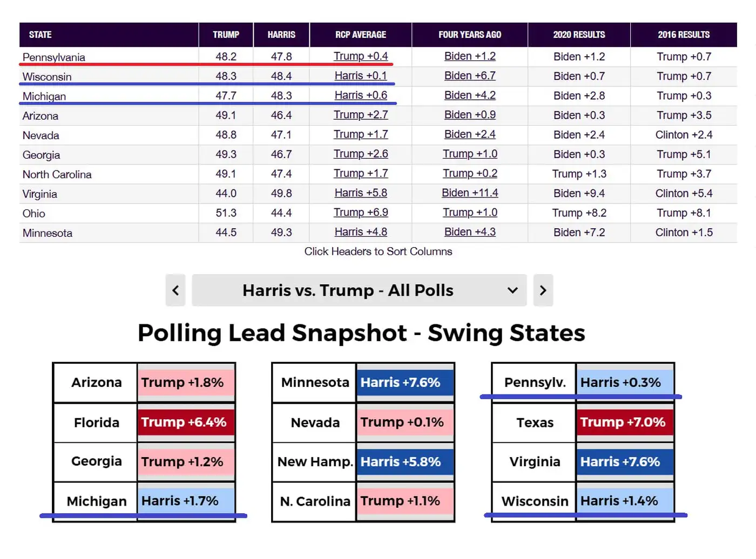
Task: Click the Minnesota Harris +7.6% snapshot cell
Action: click(404, 383)
